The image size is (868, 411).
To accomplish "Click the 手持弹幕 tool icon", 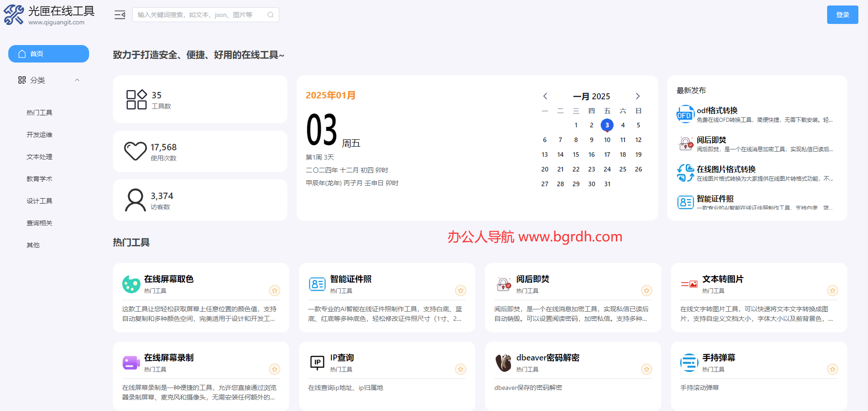I will [689, 363].
